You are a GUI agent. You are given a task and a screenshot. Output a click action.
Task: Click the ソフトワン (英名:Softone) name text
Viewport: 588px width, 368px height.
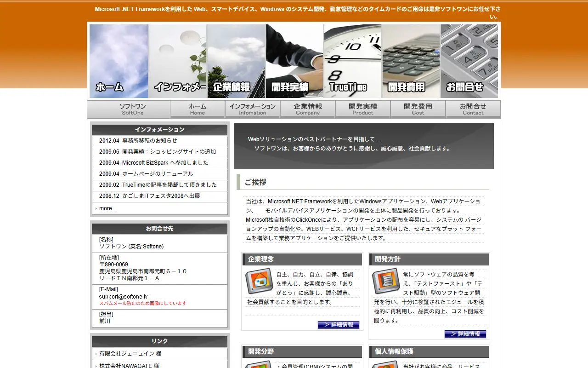(x=131, y=247)
